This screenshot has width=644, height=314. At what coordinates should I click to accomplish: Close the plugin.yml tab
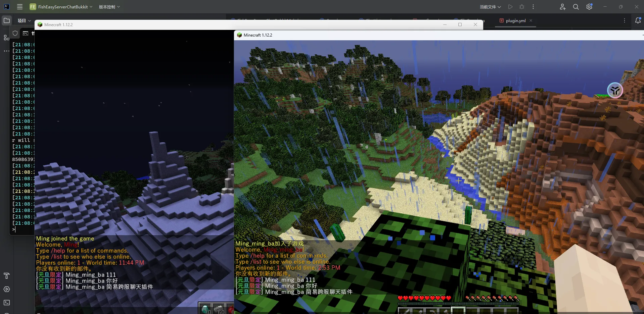pyautogui.click(x=531, y=20)
